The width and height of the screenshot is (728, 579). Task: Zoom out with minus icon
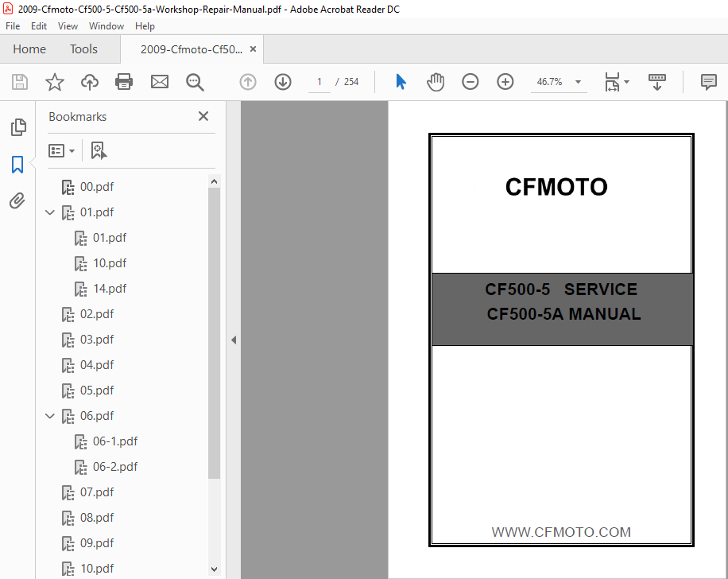click(x=470, y=82)
